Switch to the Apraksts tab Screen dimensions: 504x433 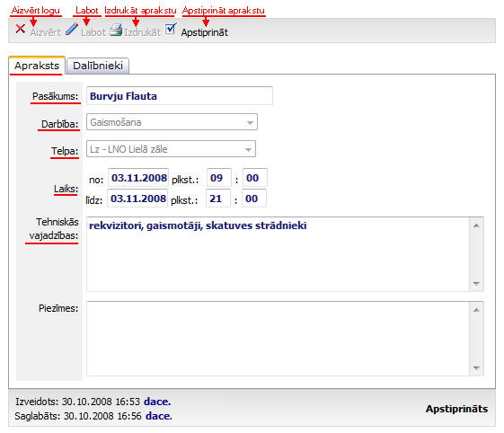tap(37, 66)
